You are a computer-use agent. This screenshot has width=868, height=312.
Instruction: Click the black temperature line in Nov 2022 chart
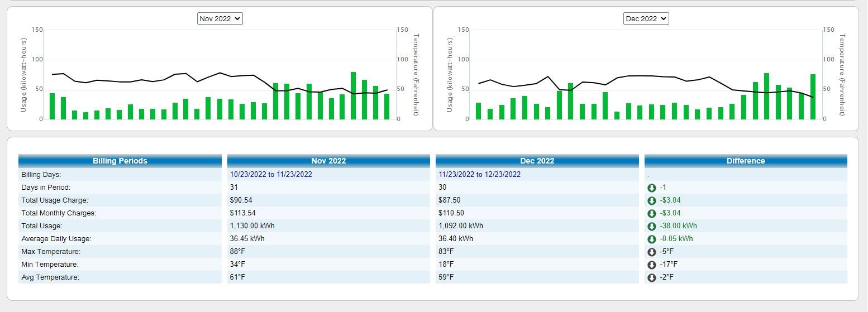185,74
